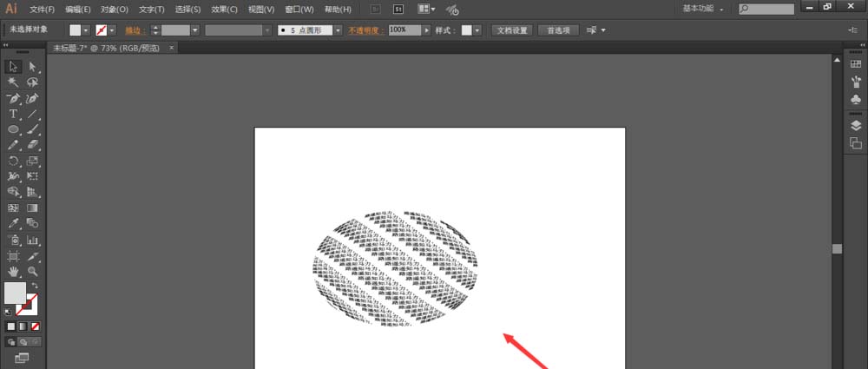This screenshot has height=369, width=868.
Task: Select the Zoom magnifier tool
Action: (x=33, y=272)
